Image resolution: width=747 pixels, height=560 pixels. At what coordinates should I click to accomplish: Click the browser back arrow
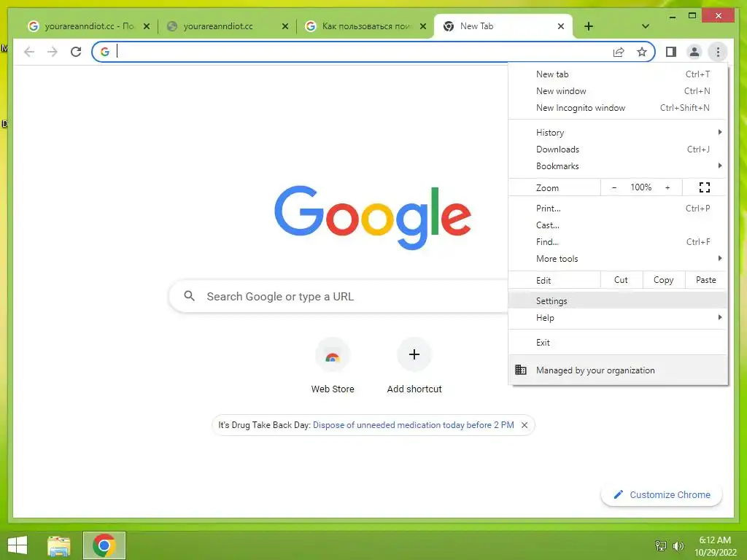coord(29,52)
